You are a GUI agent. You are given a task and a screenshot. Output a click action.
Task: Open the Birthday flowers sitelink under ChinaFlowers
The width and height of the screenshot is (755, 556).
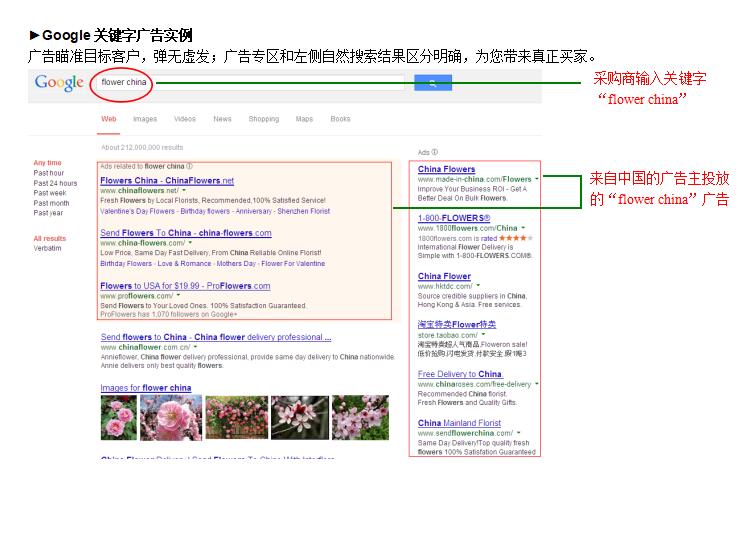[205, 211]
